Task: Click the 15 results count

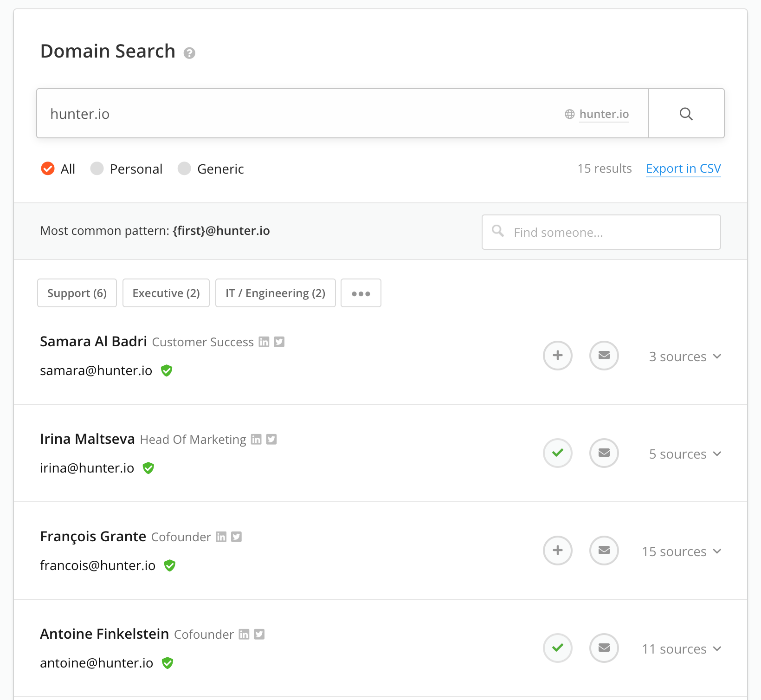Action: (605, 169)
